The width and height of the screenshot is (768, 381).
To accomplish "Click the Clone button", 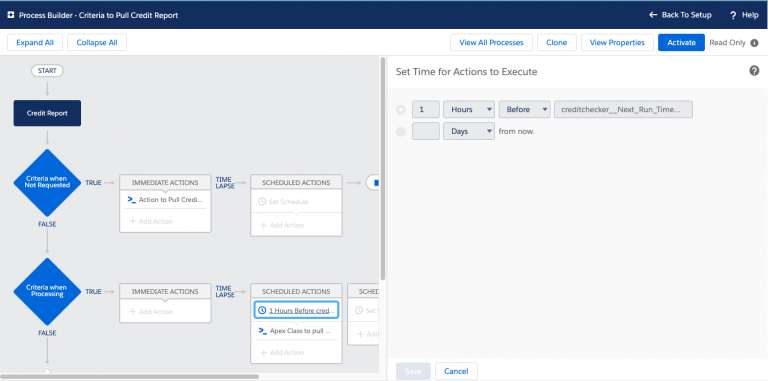I will tap(556, 43).
